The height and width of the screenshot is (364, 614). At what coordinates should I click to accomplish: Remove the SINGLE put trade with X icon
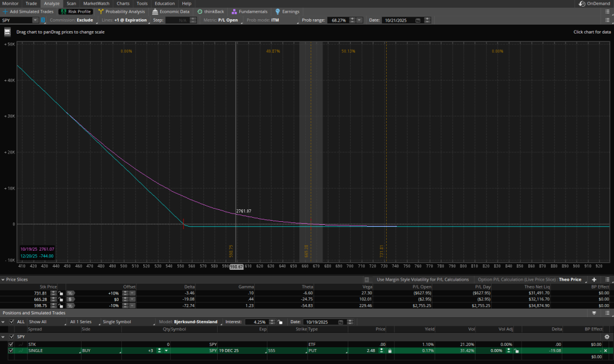pos(606,350)
